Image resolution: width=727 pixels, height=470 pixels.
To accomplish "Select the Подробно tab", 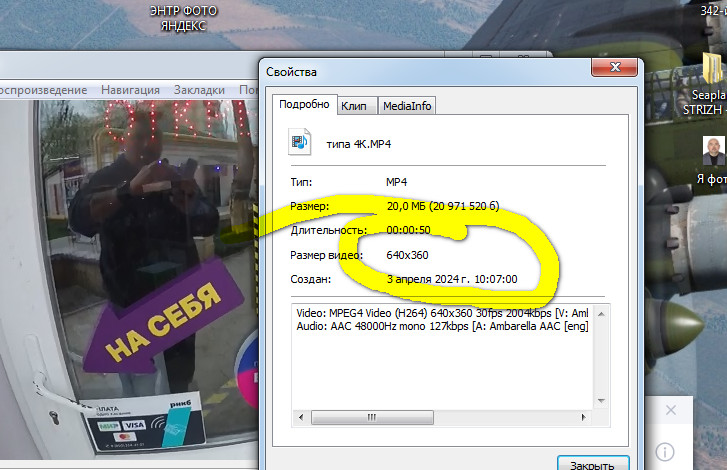I will coord(304,104).
